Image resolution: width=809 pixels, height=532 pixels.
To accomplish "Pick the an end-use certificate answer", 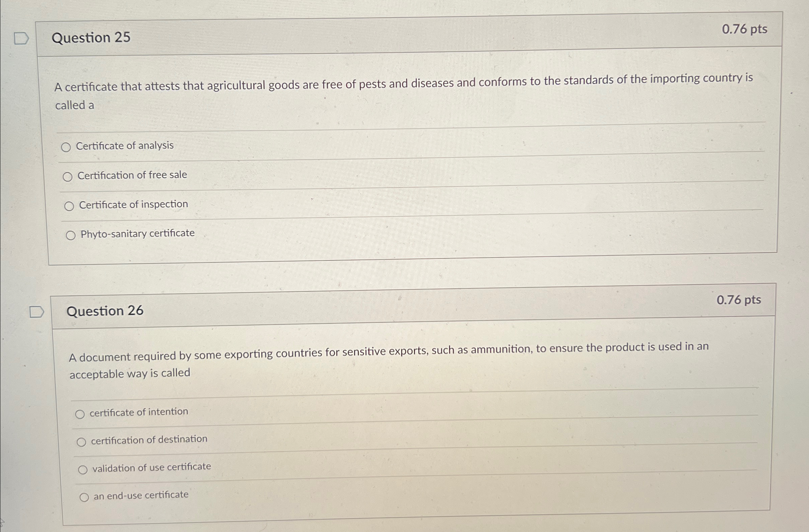I will tap(84, 497).
